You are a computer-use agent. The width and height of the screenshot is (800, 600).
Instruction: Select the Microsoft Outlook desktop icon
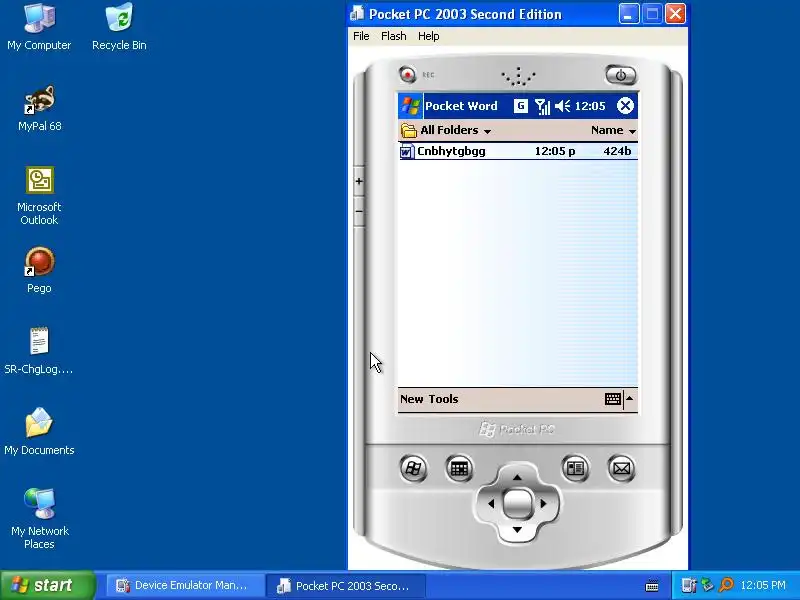click(39, 195)
